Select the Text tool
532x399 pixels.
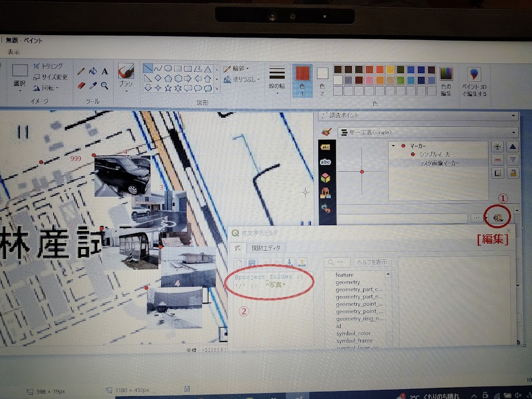click(104, 71)
